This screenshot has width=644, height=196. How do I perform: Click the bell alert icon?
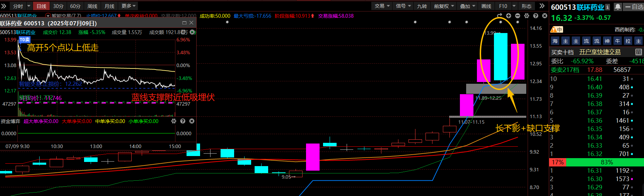[x=618, y=7]
